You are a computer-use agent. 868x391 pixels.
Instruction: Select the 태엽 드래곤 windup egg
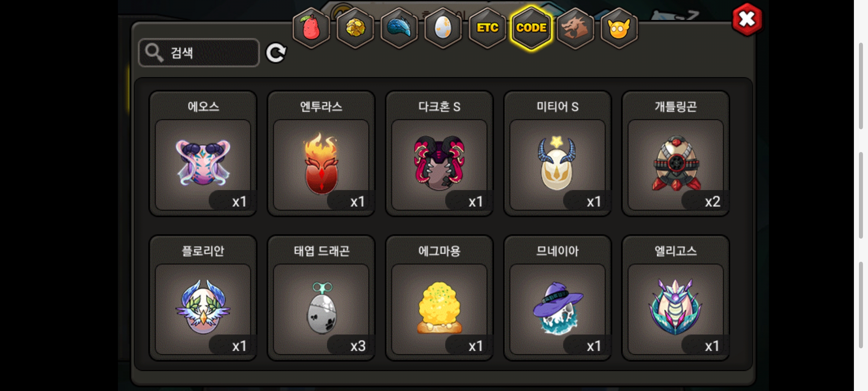321,298
